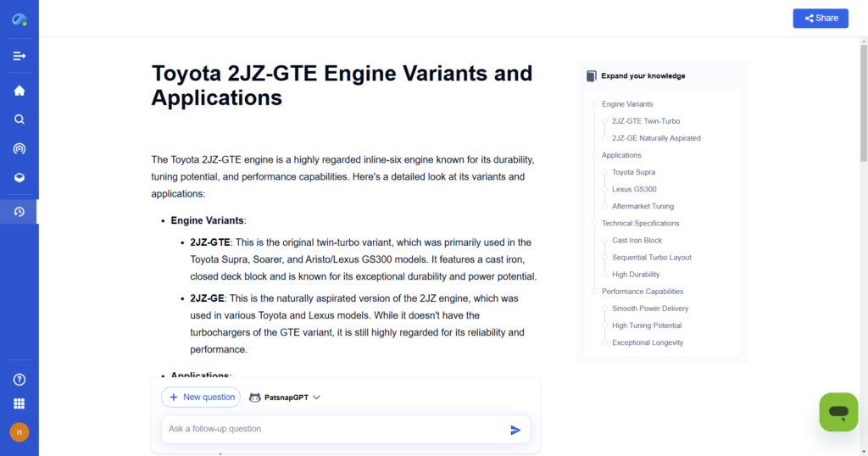
Task: Open the Home page icon
Action: pyautogui.click(x=19, y=91)
